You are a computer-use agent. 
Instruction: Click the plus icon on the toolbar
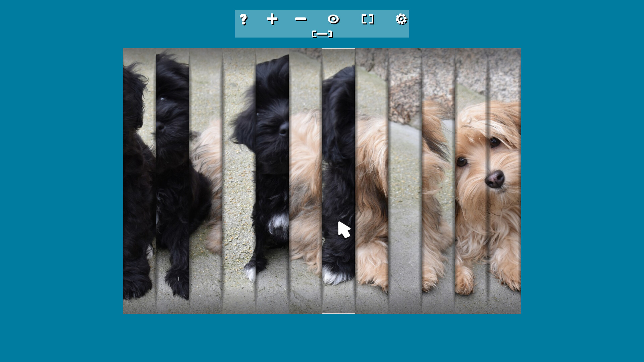pos(273,19)
